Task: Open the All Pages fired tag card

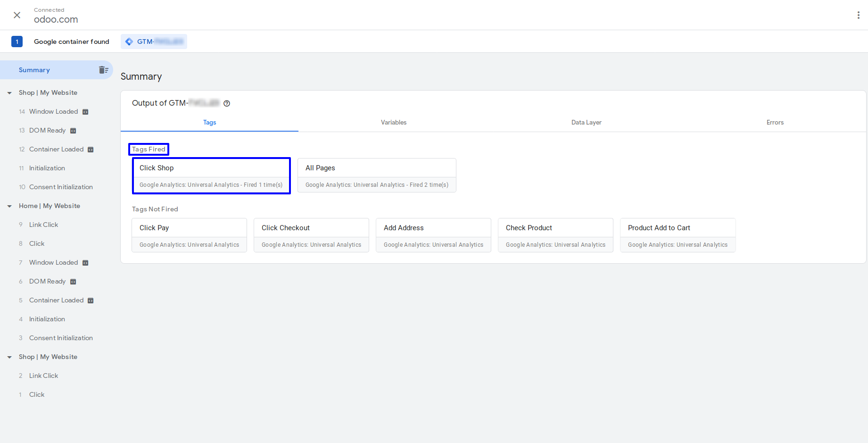Action: pyautogui.click(x=377, y=176)
